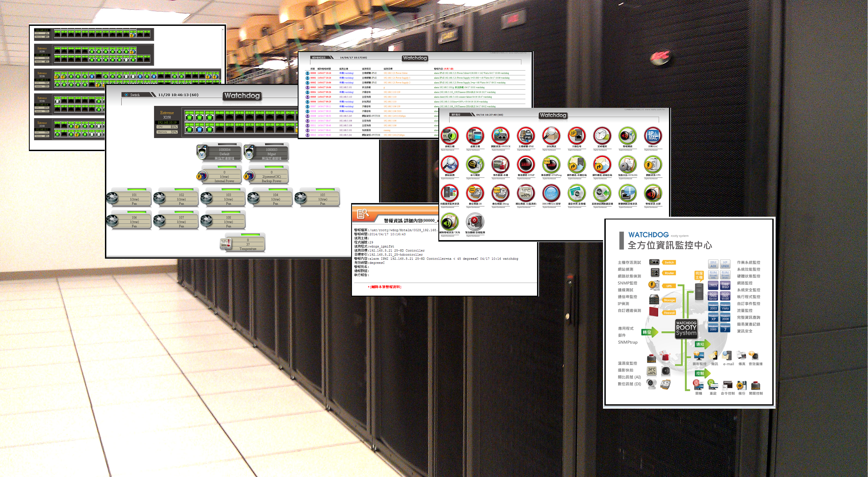This screenshot has width=868, height=477.
Task: Click the one-shot camera snapshot icon
Action: click(x=577, y=193)
